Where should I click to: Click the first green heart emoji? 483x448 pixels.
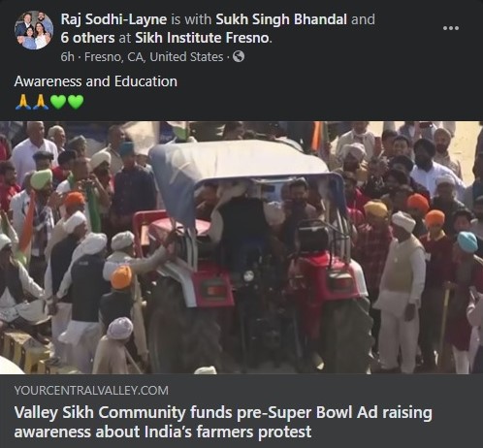pyautogui.click(x=58, y=102)
